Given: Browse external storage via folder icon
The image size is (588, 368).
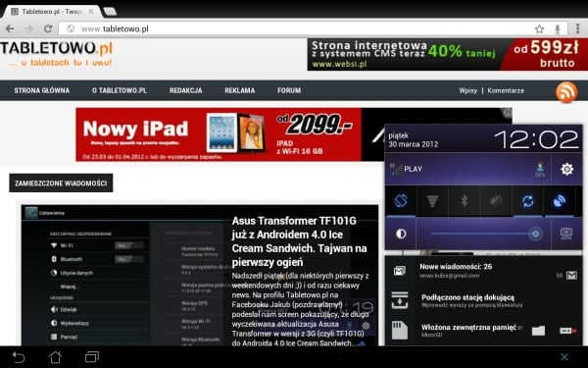Looking at the screenshot, I should 538,331.
